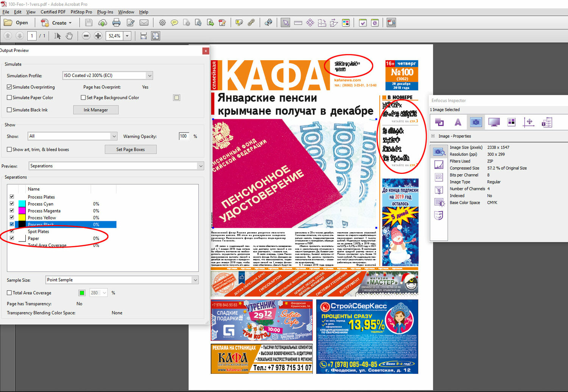Open Inspector Text tab icon
This screenshot has width=568, height=392.
pyautogui.click(x=458, y=122)
